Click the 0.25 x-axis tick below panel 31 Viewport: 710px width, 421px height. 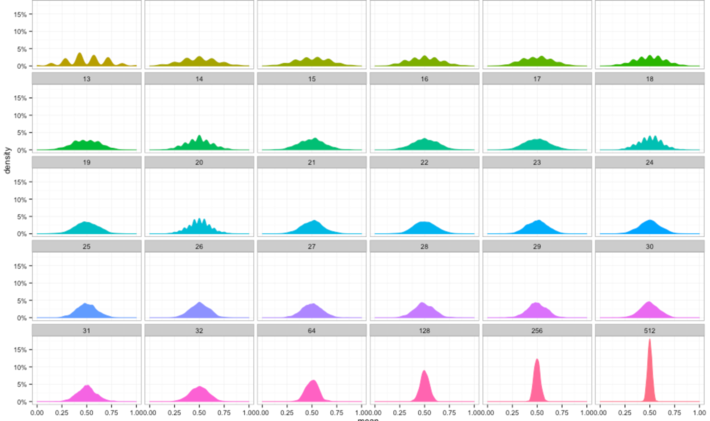62,412
